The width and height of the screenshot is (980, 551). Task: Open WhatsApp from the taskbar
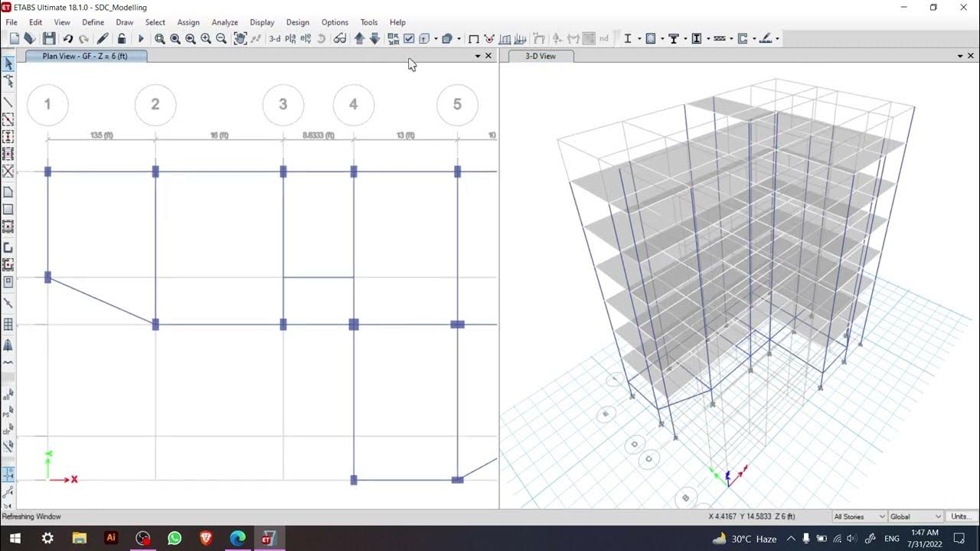click(x=175, y=538)
